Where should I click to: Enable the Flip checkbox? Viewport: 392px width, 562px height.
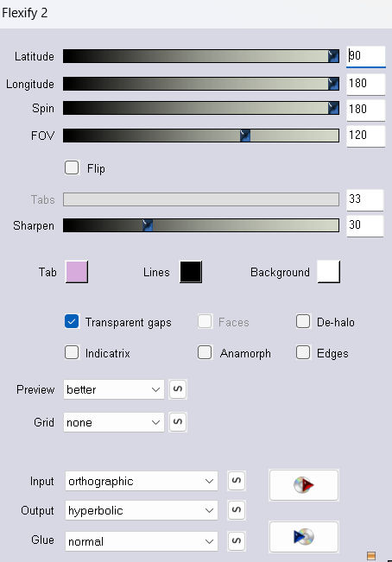72,167
